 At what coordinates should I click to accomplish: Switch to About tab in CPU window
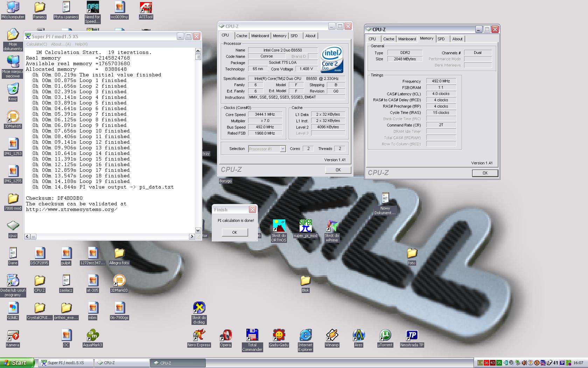(x=310, y=36)
